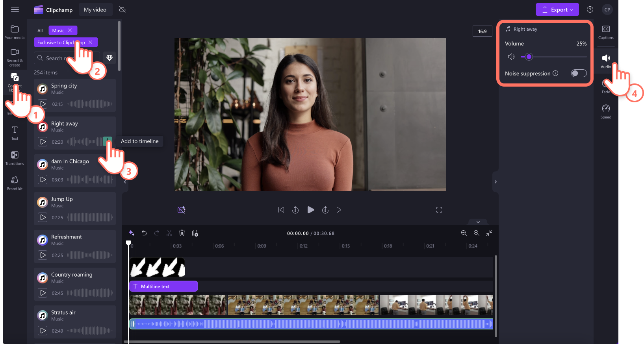
Task: Rename the My video project title
Action: click(x=95, y=9)
